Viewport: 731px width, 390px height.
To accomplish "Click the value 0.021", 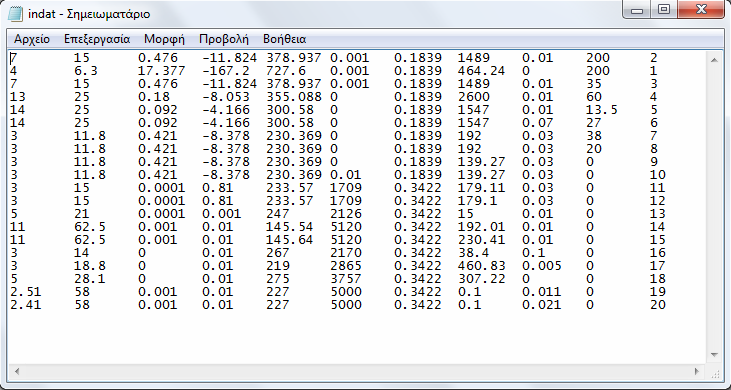I will (x=541, y=305).
